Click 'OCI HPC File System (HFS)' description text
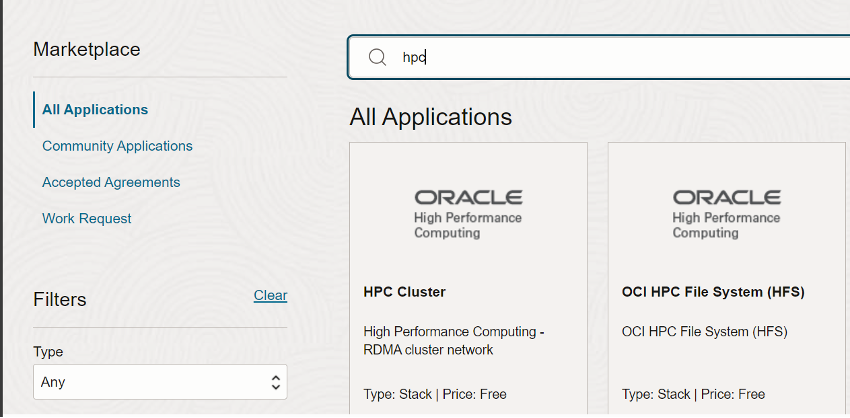The image size is (850, 418). (x=704, y=331)
